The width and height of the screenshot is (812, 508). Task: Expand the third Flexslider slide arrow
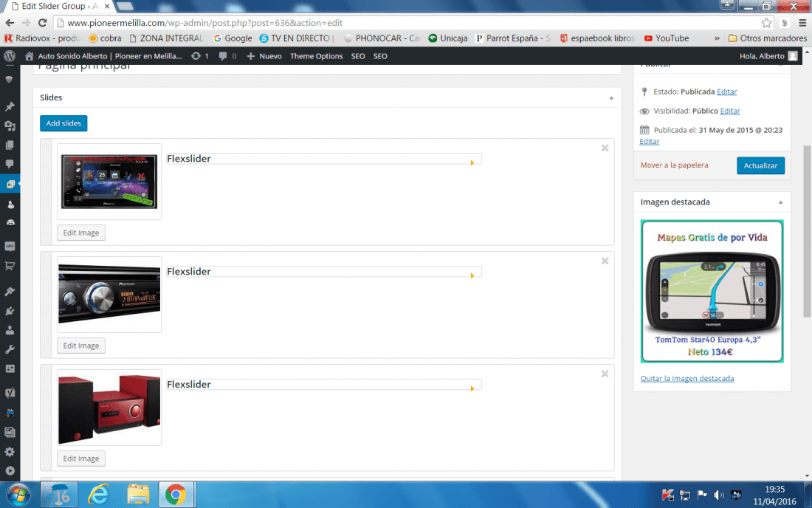(x=472, y=388)
